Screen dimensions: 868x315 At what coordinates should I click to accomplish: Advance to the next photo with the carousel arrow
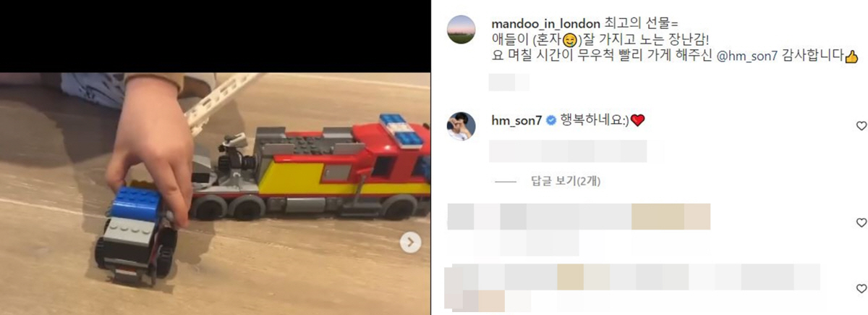pos(411,243)
